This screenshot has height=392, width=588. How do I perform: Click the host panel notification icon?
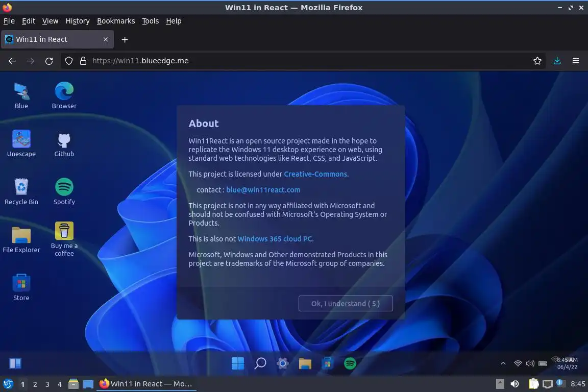(560, 383)
